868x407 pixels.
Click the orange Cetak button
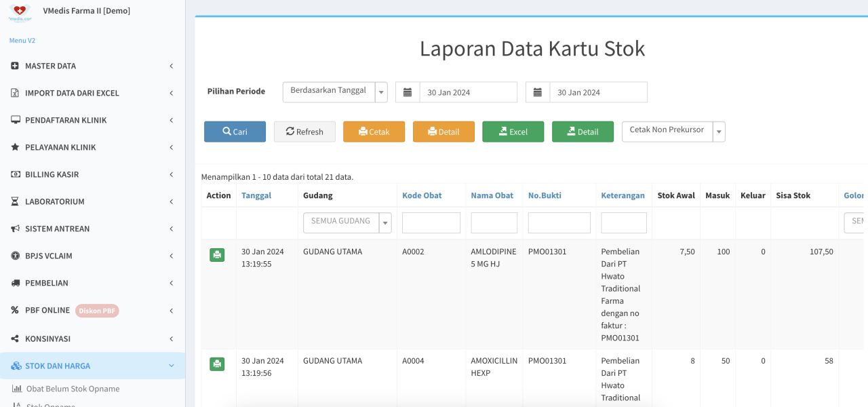(x=374, y=132)
